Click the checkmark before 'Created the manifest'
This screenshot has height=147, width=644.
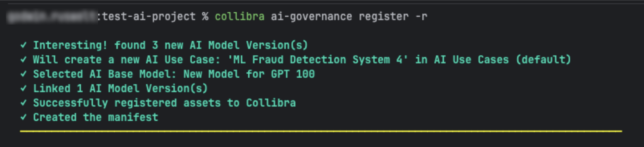click(23, 117)
